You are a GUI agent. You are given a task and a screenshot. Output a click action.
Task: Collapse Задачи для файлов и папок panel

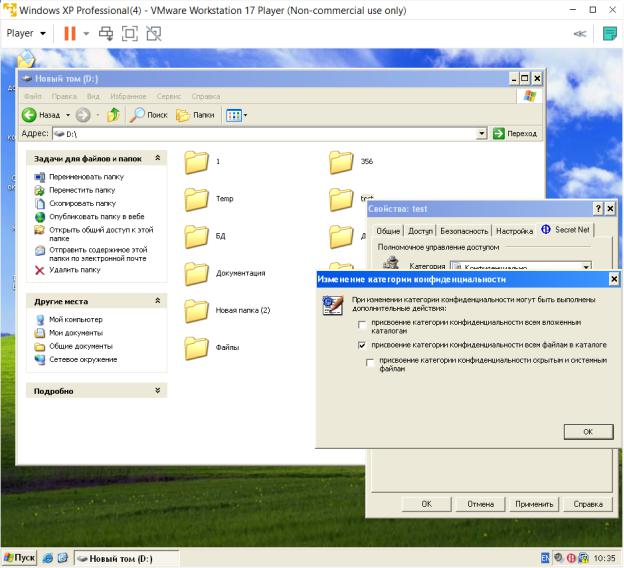[x=158, y=158]
